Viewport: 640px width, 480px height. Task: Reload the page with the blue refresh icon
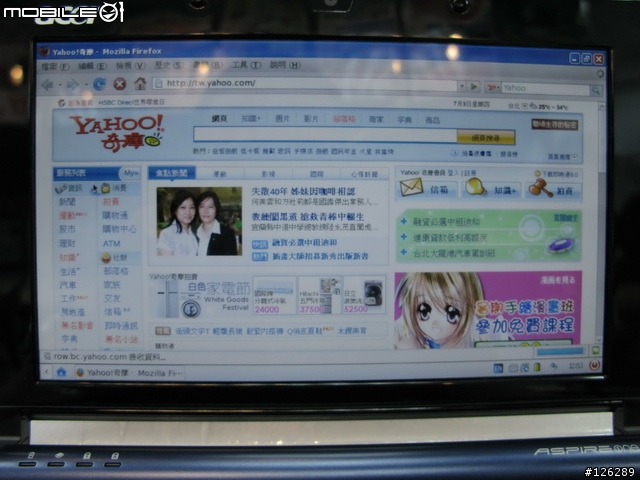click(x=99, y=84)
